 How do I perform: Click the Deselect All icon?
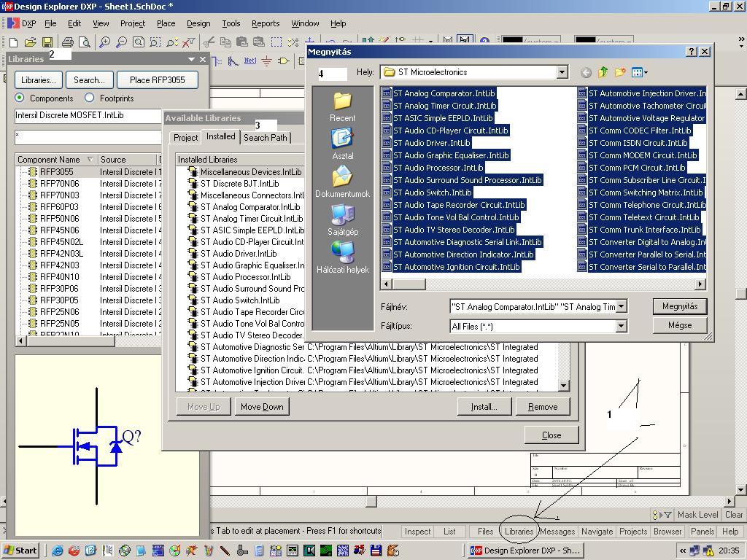[x=293, y=42]
